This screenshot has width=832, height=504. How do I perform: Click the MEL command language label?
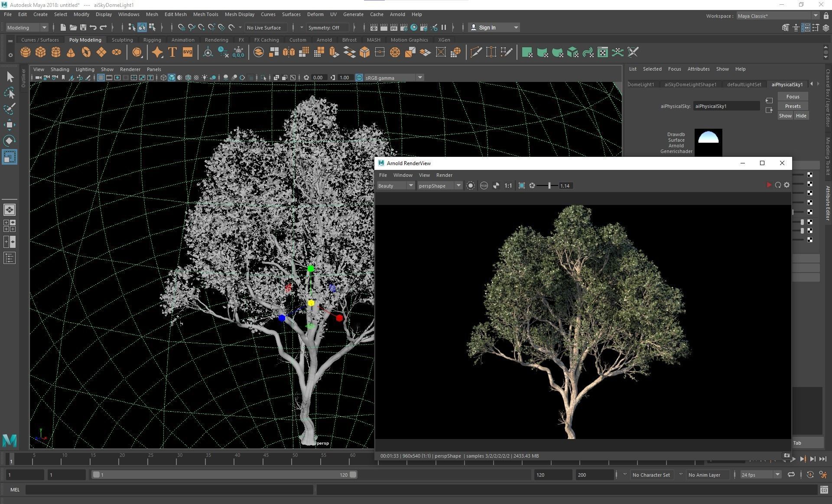pyautogui.click(x=15, y=490)
